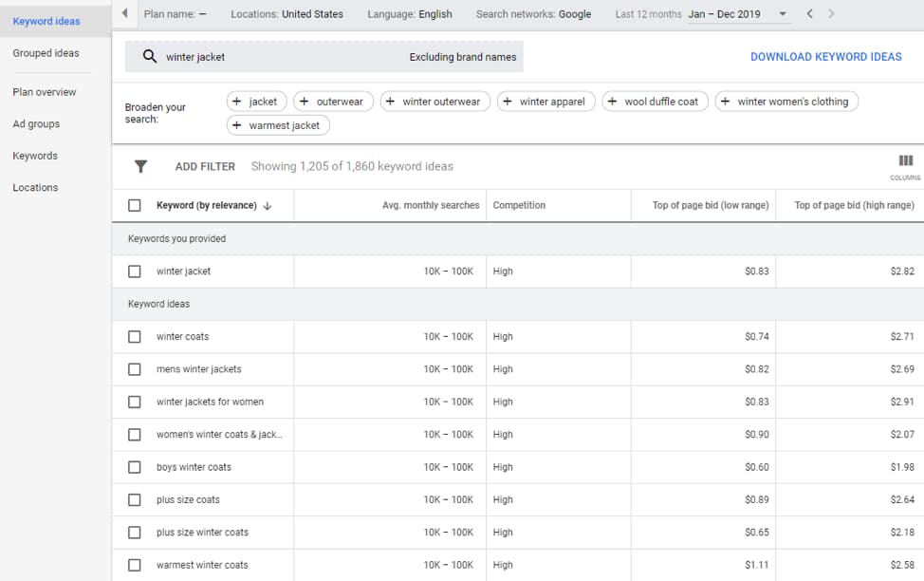This screenshot has height=581, width=924.
Task: Open the filter funnel icon
Action: point(140,166)
